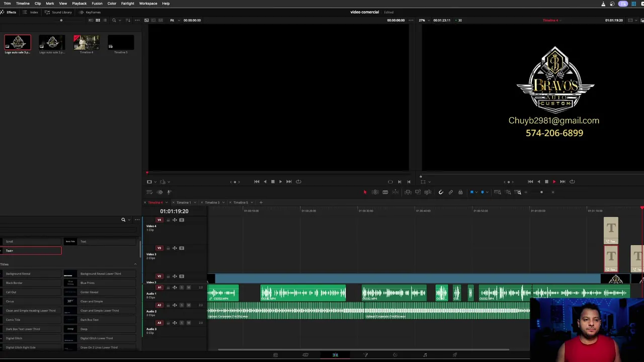
Task: Open the Index panel
Action: [31, 12]
